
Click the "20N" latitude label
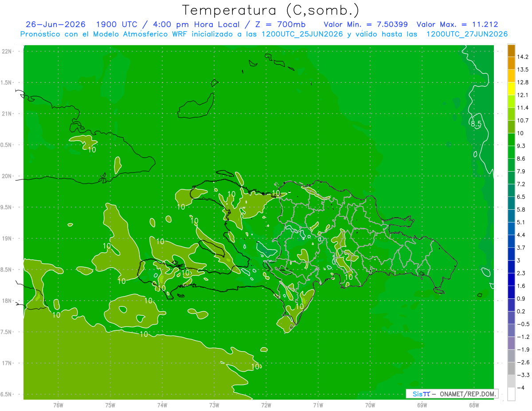(7, 176)
